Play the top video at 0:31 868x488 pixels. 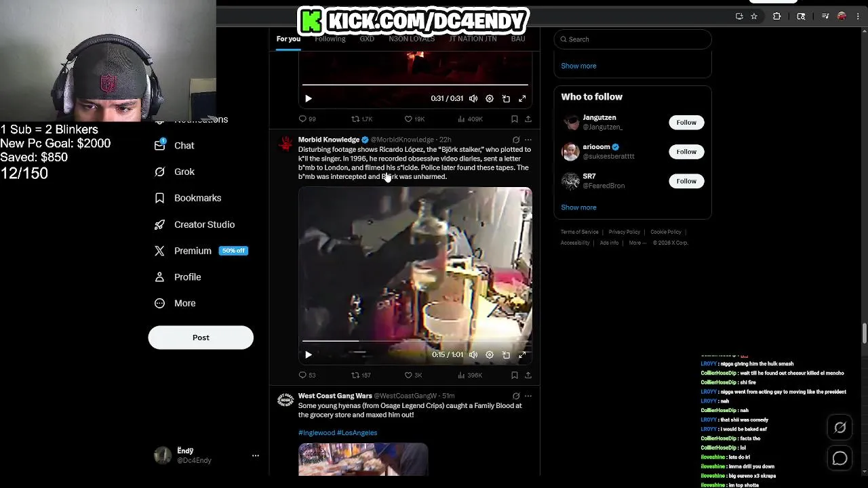(309, 98)
